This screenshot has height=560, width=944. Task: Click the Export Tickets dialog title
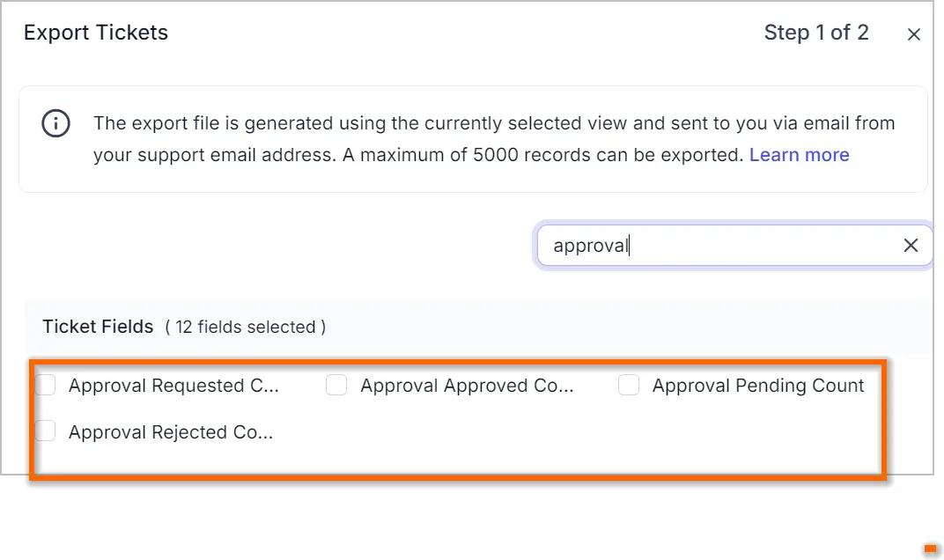(x=96, y=33)
